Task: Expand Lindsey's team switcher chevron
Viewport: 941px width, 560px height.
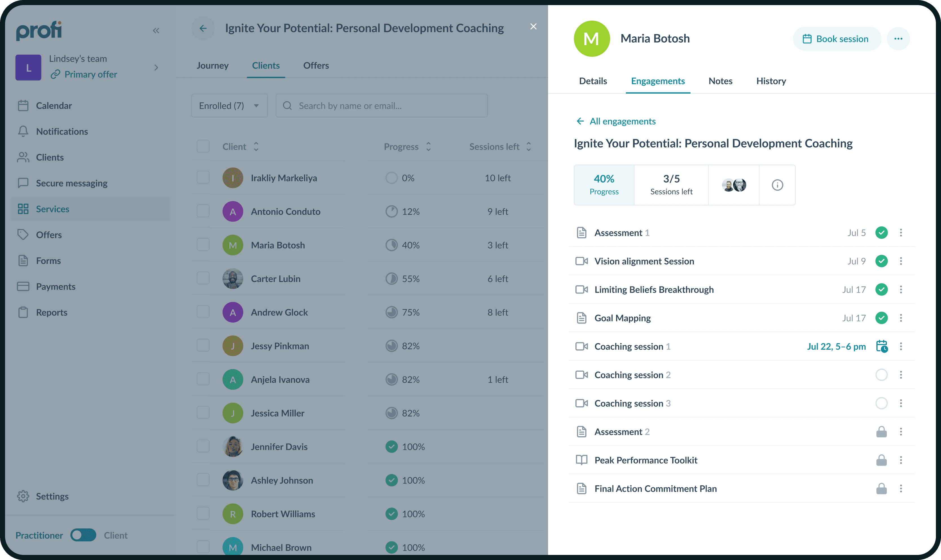Action: [156, 68]
